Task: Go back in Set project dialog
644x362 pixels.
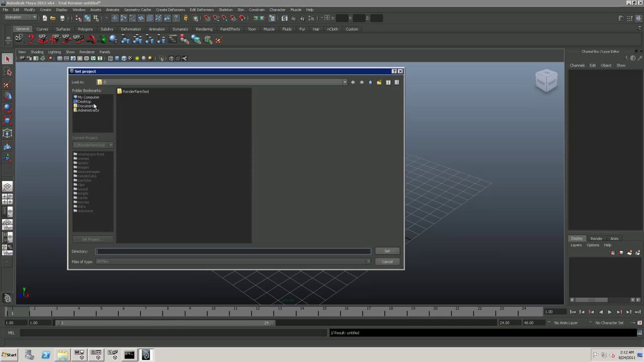Action: [x=353, y=82]
